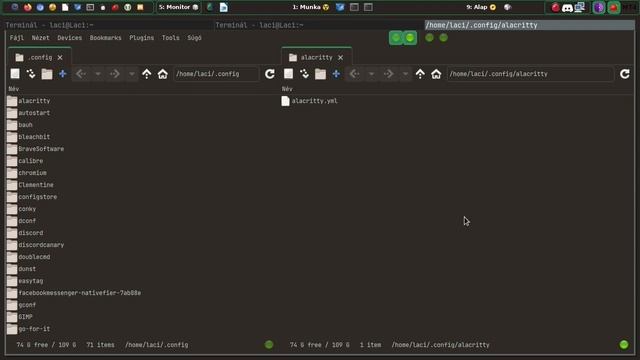Go forward in right alacritty panel
Screen dimensions: 640x360
(x=388, y=74)
